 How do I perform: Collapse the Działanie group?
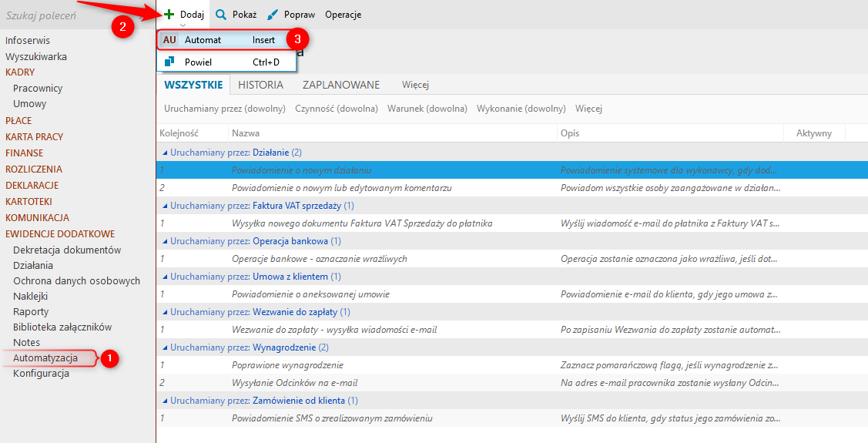(x=164, y=153)
